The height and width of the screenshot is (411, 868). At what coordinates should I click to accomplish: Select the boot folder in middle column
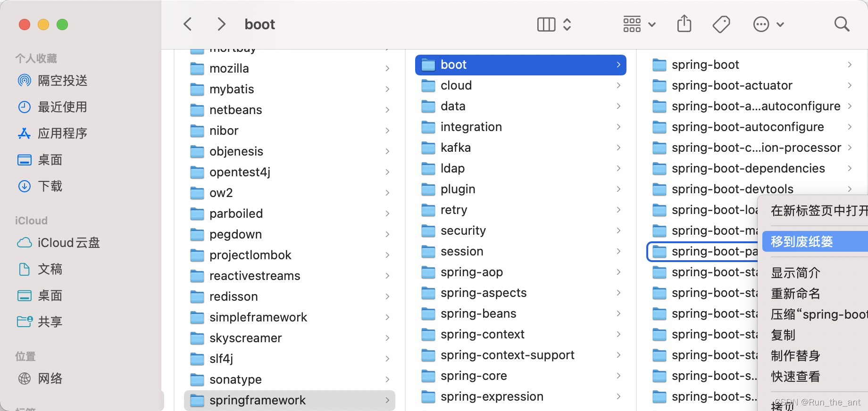520,65
